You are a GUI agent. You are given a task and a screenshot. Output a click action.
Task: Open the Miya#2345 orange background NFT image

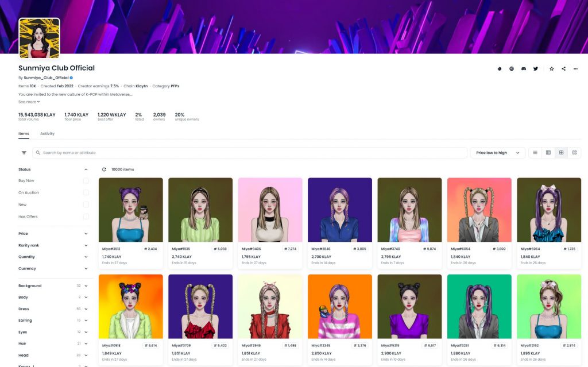click(340, 307)
